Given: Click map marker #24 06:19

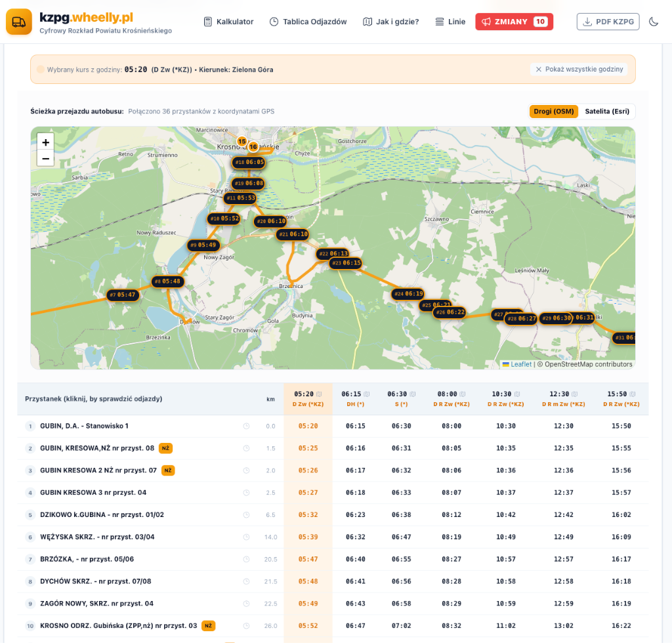Looking at the screenshot, I should [408, 294].
